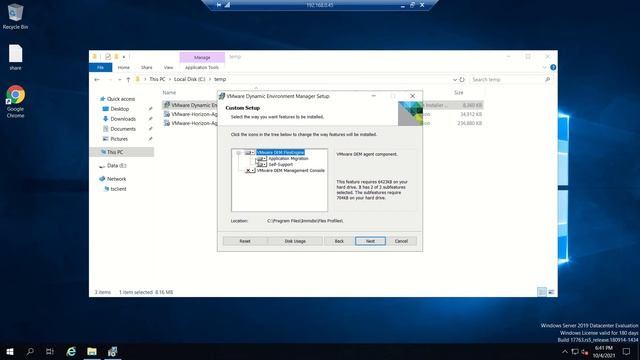The image size is (640, 360).
Task: Select the VMware DEM FlexEngine tree row
Action: point(280,152)
